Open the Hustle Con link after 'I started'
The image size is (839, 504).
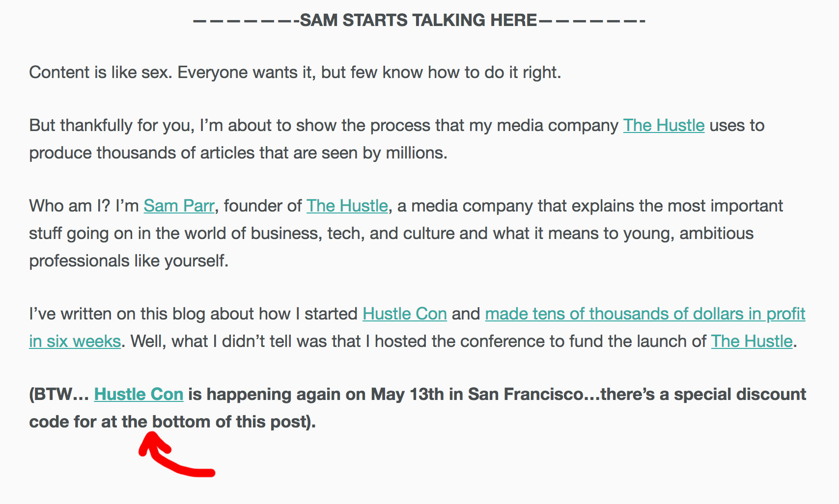click(405, 314)
